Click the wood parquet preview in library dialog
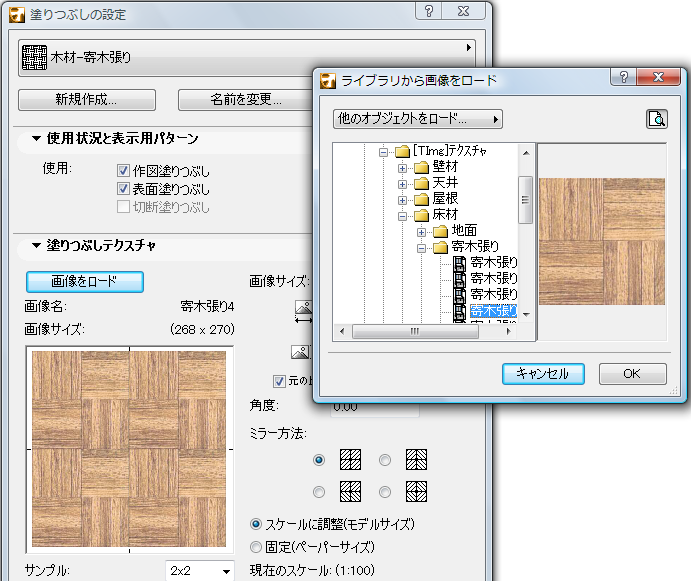Screen dimensions: 691x581 tap(602, 242)
